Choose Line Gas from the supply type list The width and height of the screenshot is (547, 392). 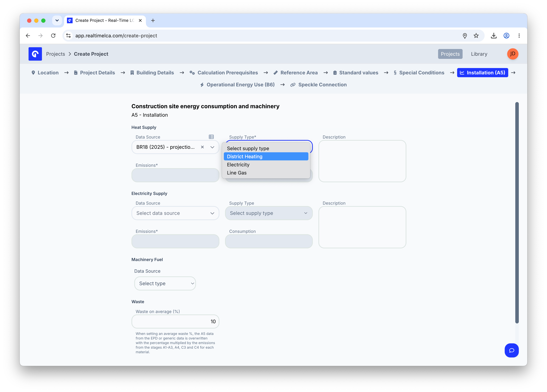click(x=266, y=173)
